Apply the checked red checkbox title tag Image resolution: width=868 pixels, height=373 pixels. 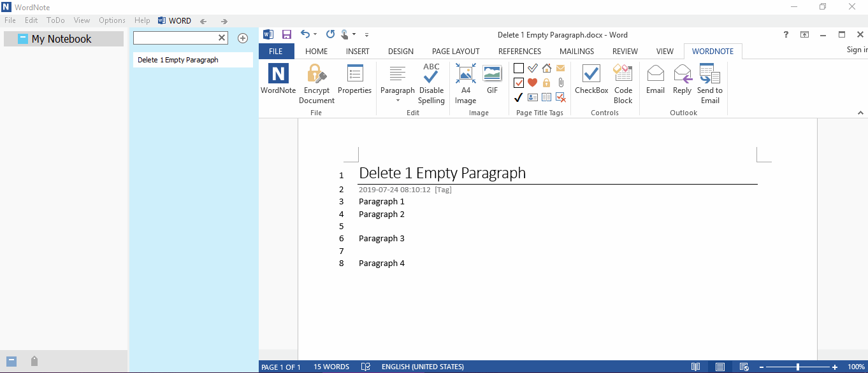(518, 83)
